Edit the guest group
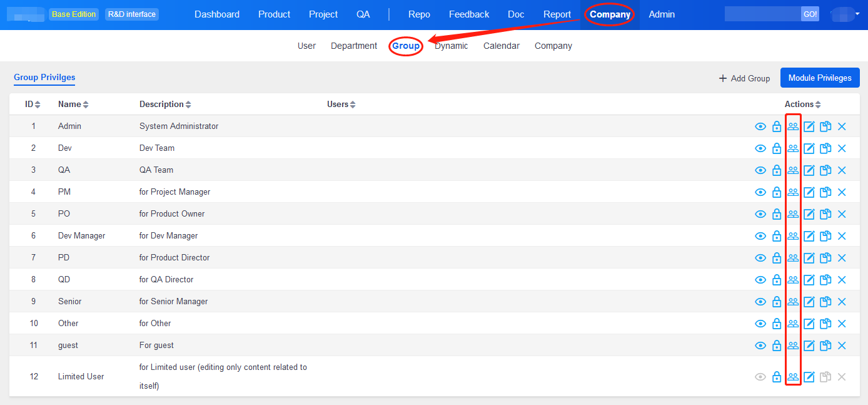Screen dimensions: 868x405 809,346
